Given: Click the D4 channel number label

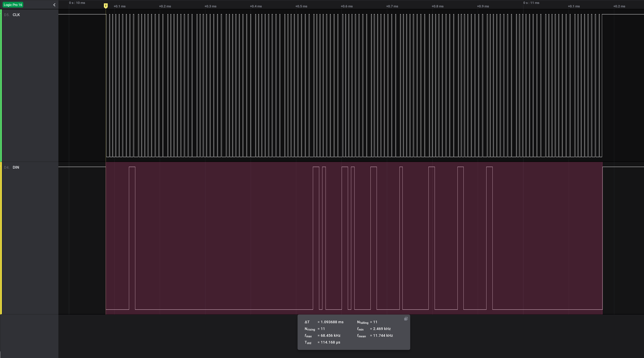Looking at the screenshot, I should tap(7, 167).
